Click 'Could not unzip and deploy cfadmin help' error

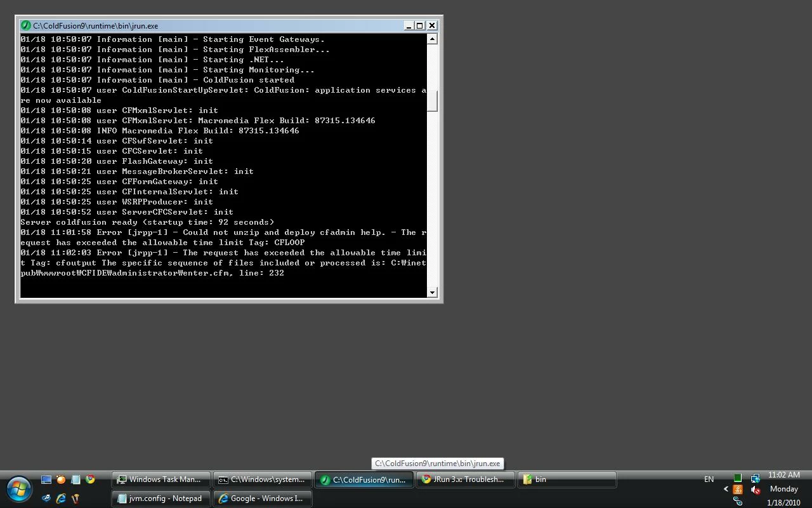point(223,237)
